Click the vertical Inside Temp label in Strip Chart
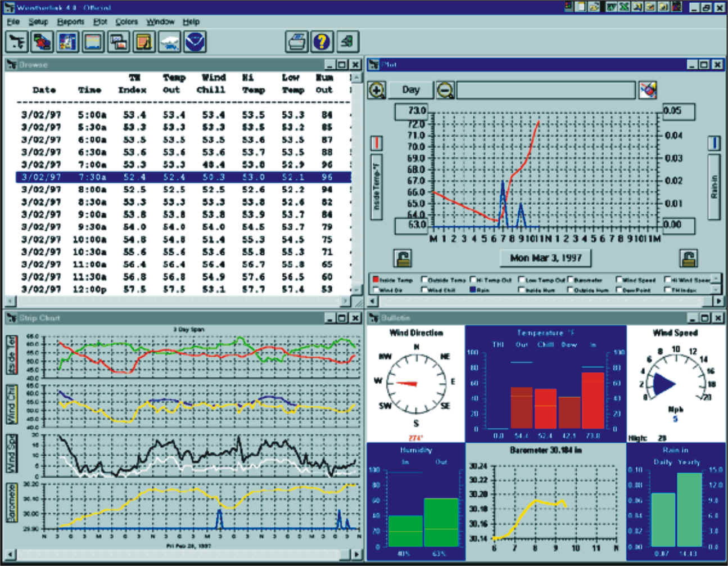728x566 pixels. (x=11, y=355)
